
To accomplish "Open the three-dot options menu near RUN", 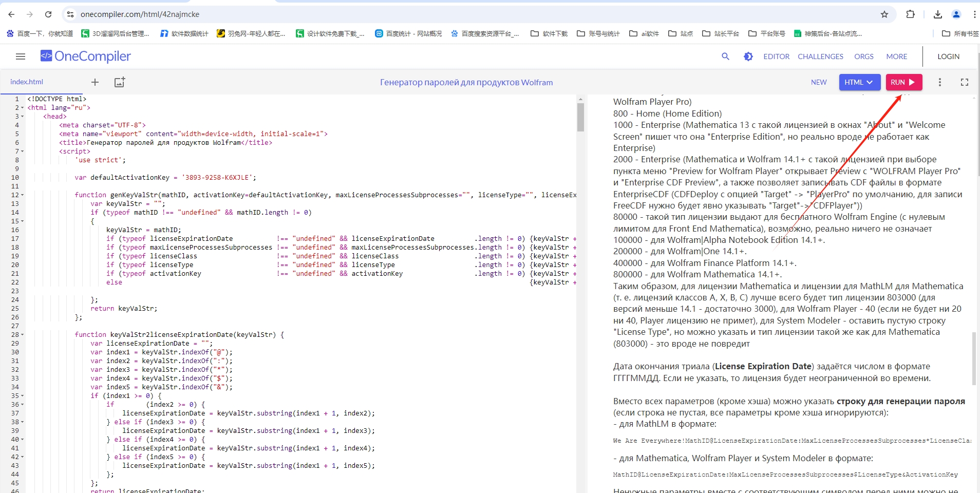I will tap(940, 82).
